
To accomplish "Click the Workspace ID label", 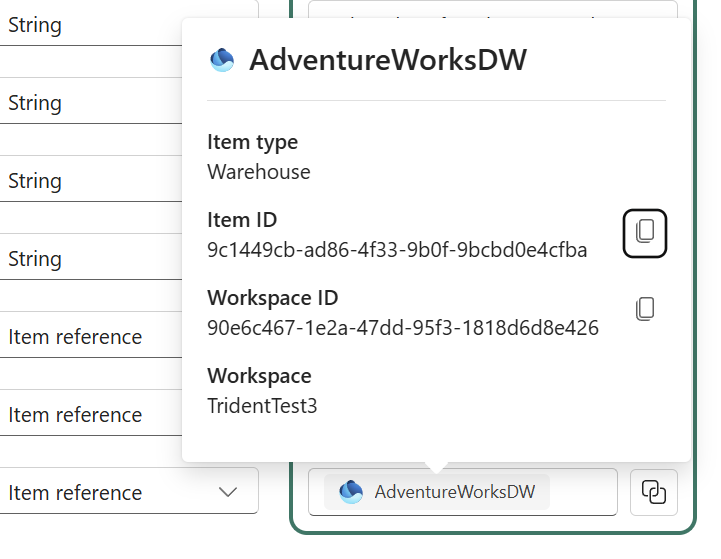I will [x=273, y=298].
